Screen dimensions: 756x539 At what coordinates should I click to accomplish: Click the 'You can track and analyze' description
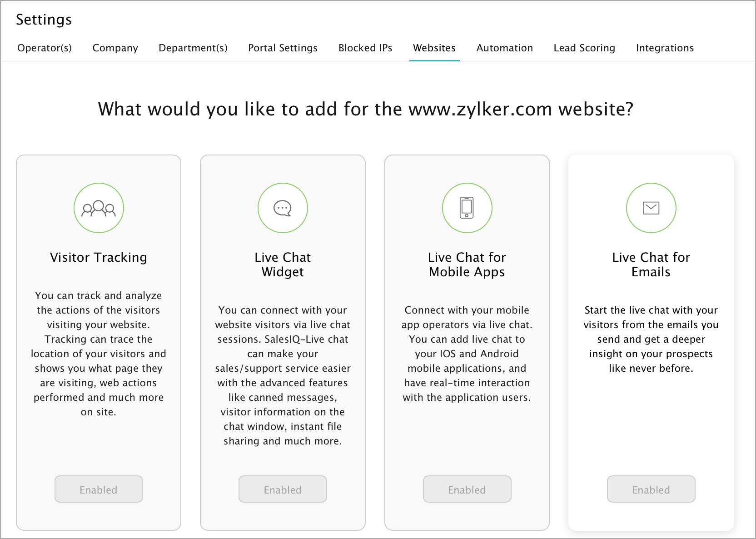99,354
